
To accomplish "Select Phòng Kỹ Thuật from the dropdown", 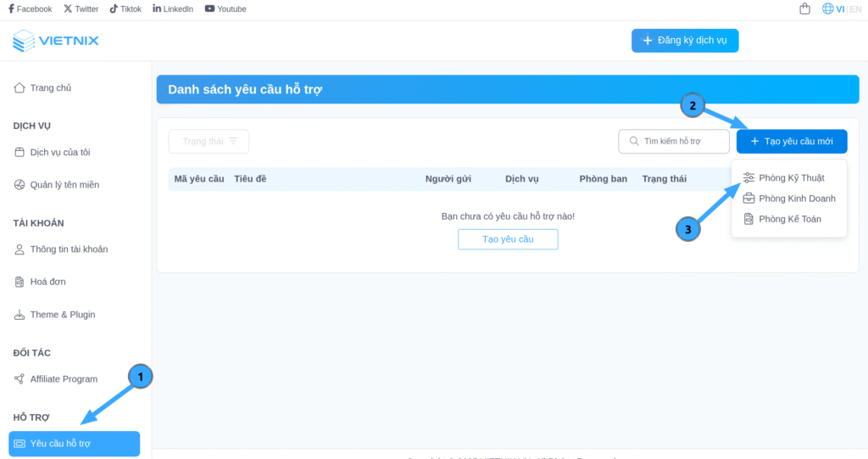I will [x=791, y=178].
